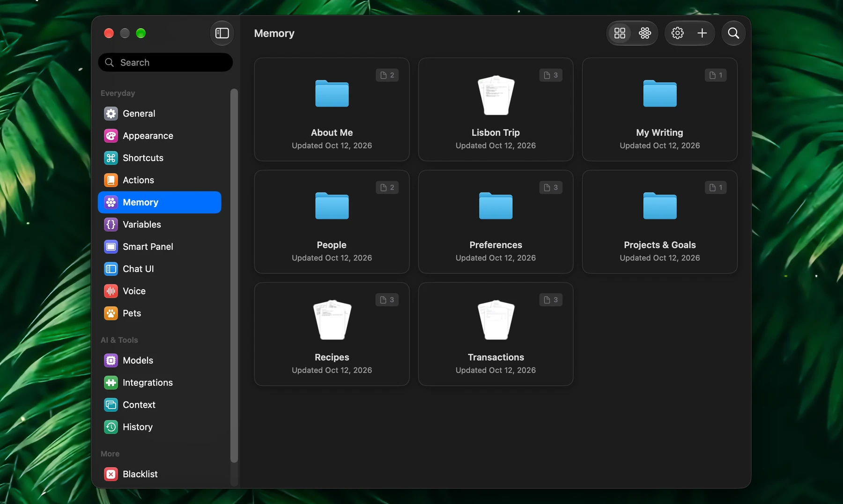
Task: Click the file count badge on About Me
Action: coord(387,75)
